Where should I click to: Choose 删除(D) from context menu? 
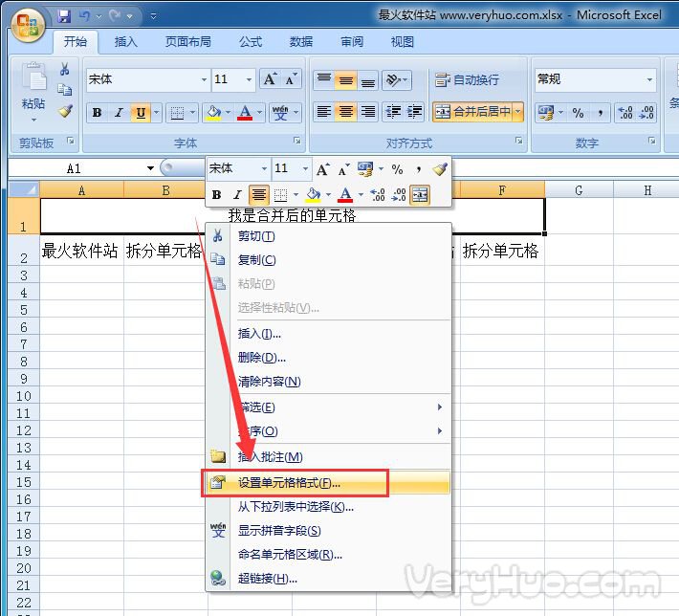point(328,358)
